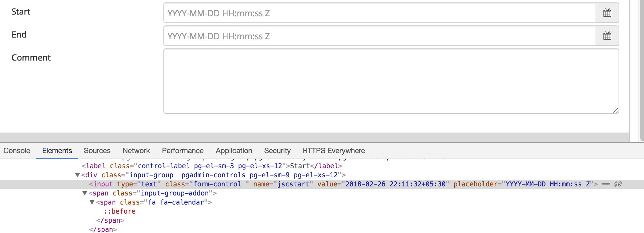Screen dimensions: 644x233
Task: Select the ::before pseudo-element line
Action: (x=120, y=212)
